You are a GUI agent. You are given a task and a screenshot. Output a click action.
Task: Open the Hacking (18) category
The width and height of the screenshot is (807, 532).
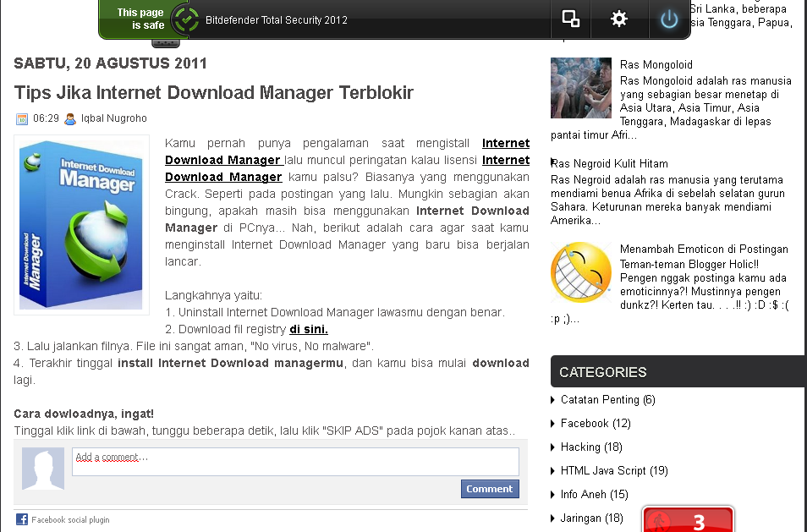pos(591,447)
